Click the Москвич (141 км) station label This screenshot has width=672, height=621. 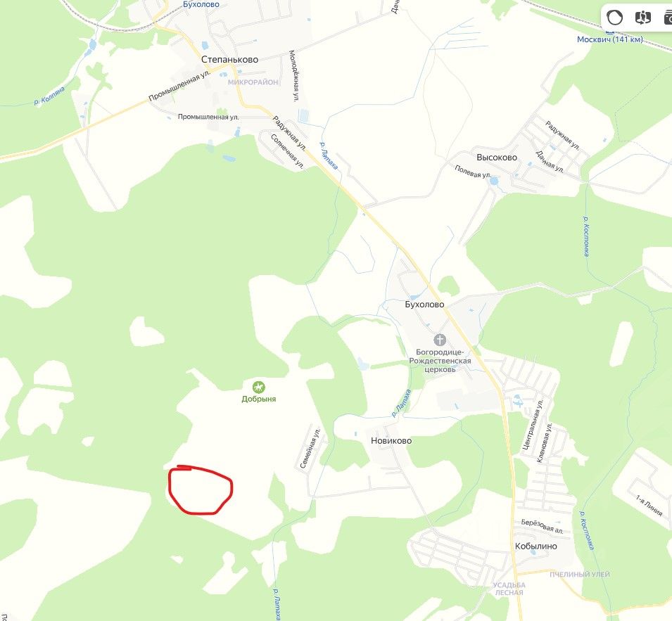(610, 39)
